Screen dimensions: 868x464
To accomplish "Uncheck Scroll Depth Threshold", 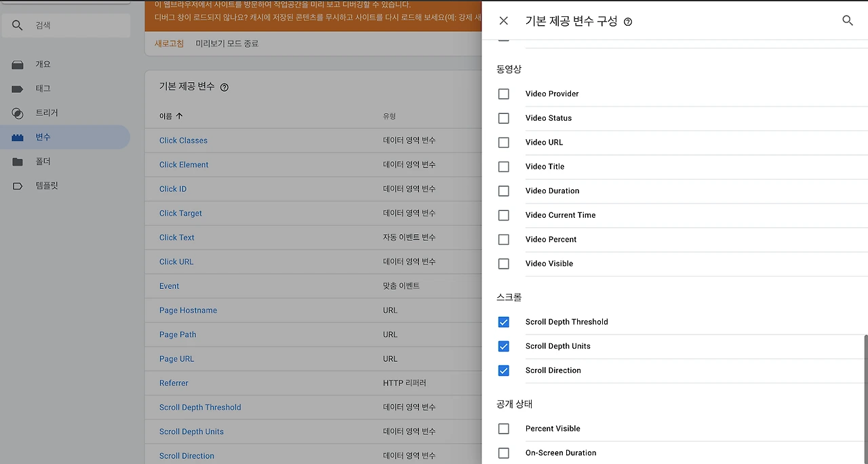I will pyautogui.click(x=504, y=322).
